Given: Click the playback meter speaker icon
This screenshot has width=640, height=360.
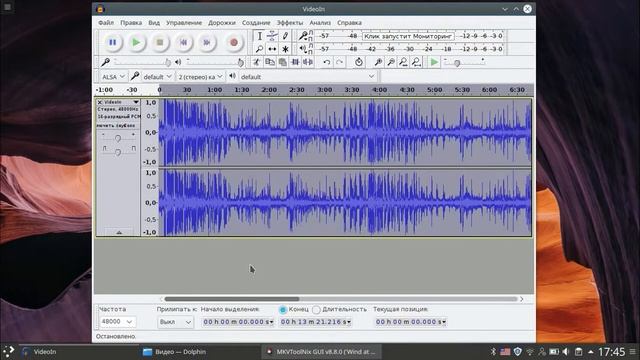Looking at the screenshot, I should coord(303,49).
